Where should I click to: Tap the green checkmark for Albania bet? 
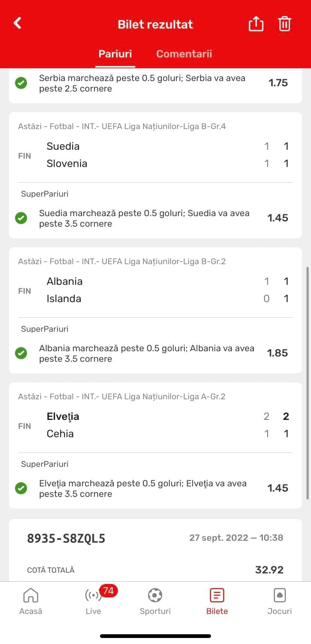coord(21,353)
